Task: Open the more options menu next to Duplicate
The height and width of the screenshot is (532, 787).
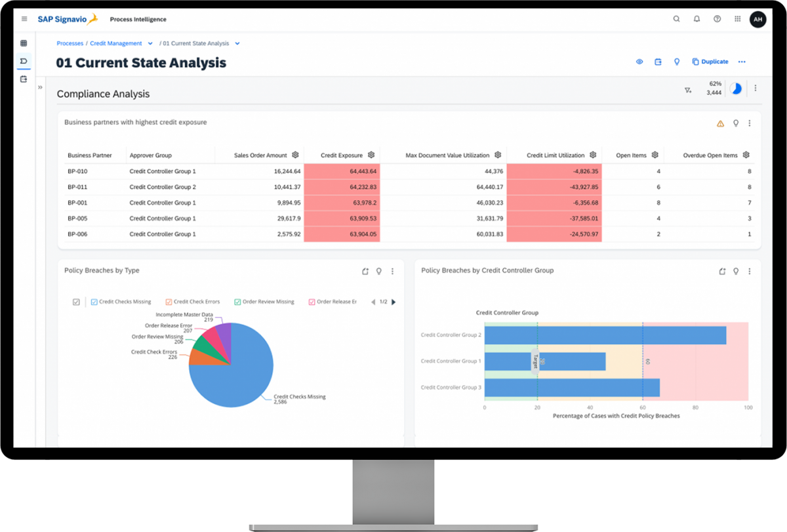Action: click(x=742, y=61)
